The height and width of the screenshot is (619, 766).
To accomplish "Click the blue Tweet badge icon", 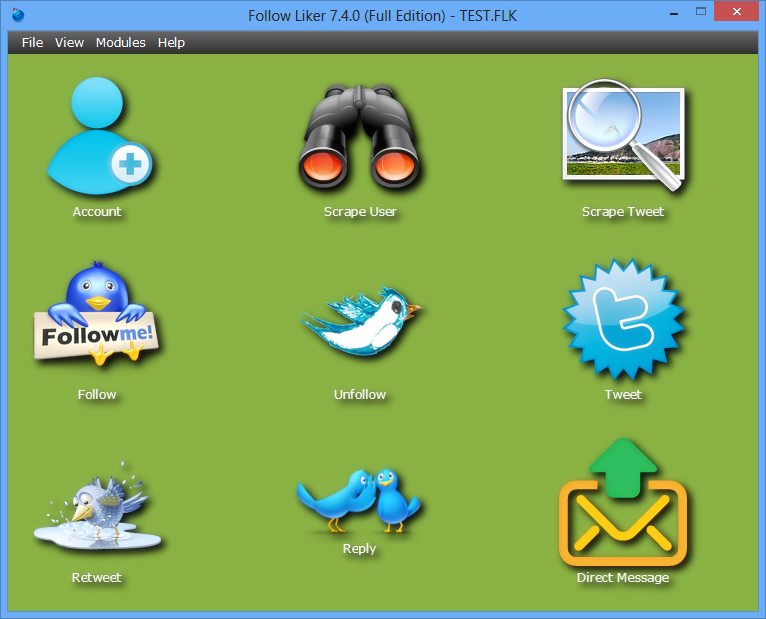I will [x=623, y=319].
